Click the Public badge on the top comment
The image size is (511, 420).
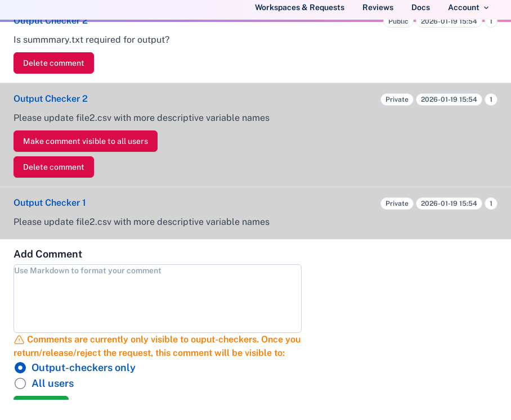click(398, 21)
